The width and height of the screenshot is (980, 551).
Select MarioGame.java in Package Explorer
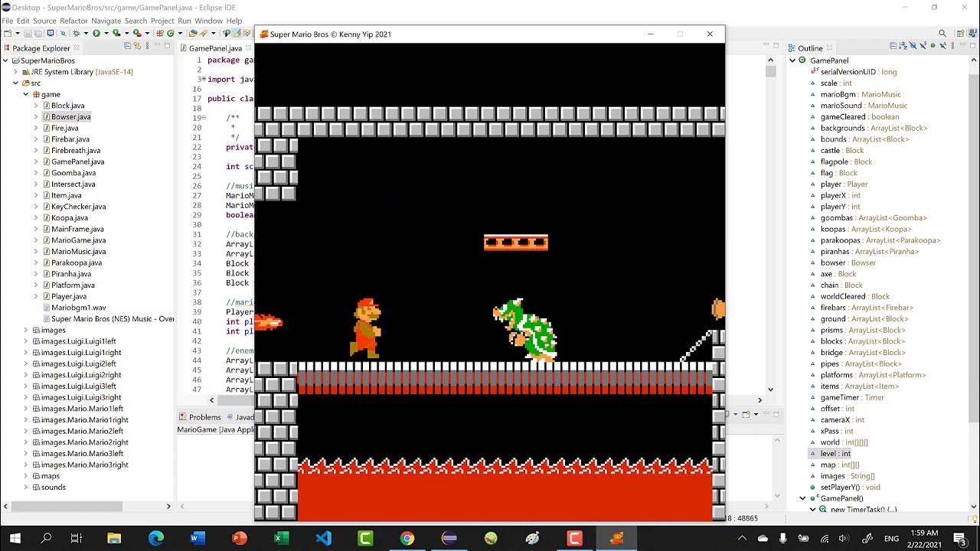pos(78,240)
